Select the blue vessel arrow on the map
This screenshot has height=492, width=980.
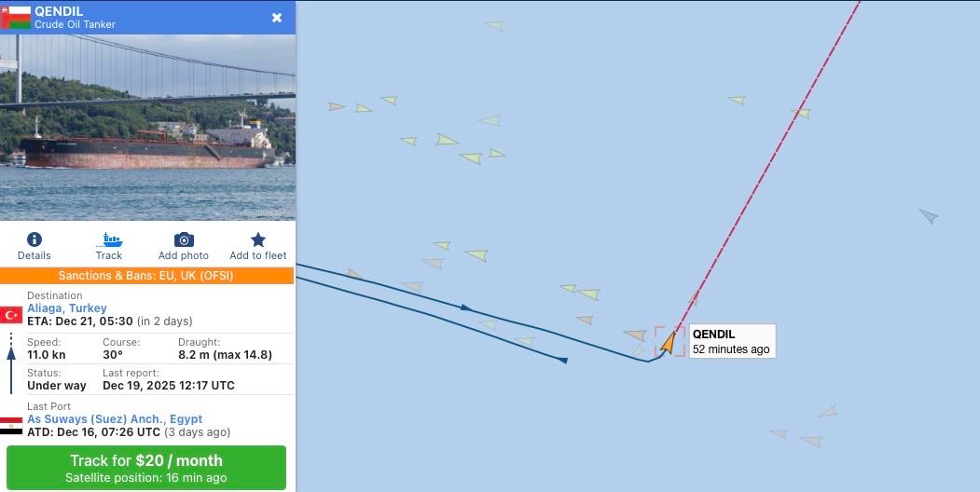[929, 216]
